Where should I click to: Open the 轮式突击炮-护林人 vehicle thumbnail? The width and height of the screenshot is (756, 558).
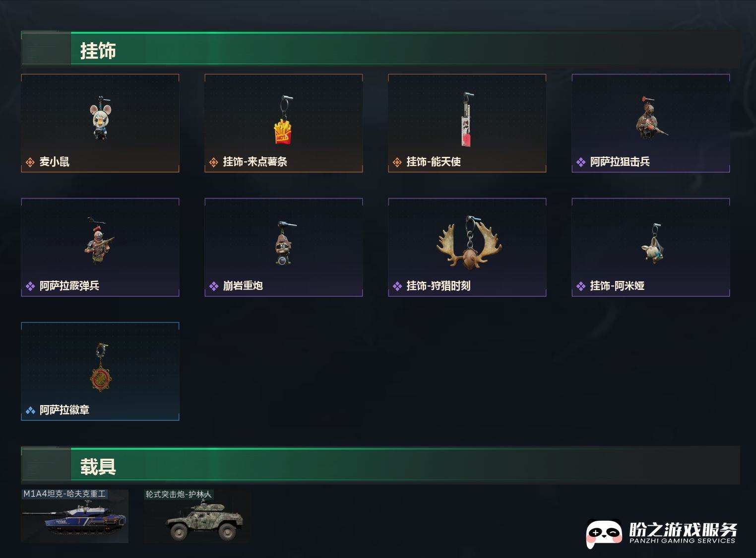click(x=197, y=516)
